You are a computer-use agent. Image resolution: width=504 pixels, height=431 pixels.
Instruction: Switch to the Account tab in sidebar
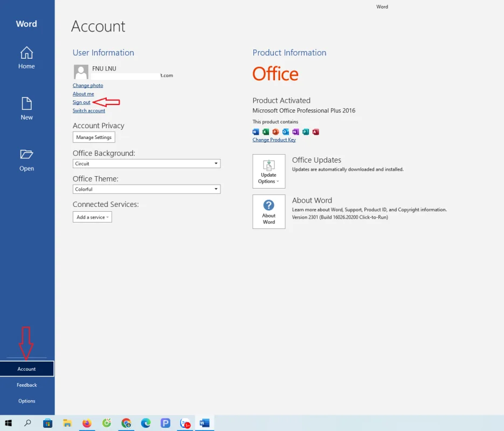tap(26, 369)
